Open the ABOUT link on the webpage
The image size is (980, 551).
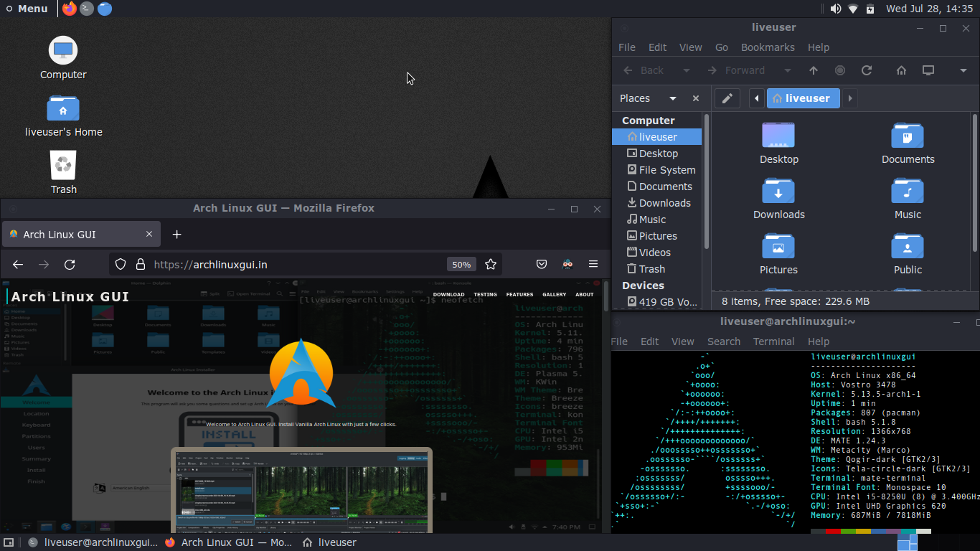coord(585,295)
